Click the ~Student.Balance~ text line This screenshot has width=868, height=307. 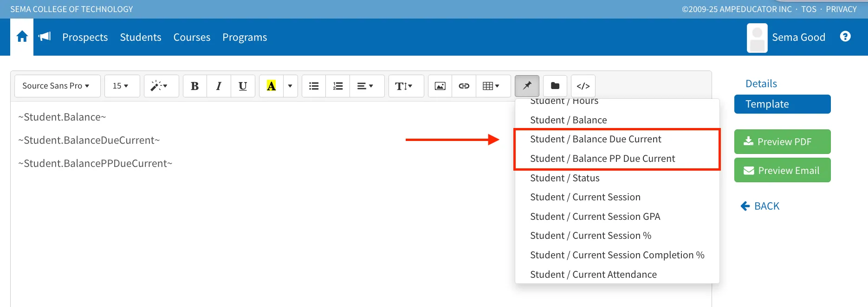[x=62, y=117]
